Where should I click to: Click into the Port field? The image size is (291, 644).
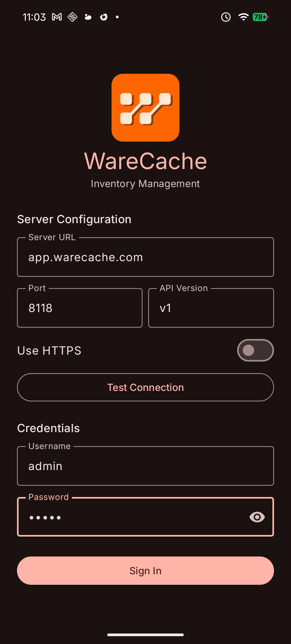pos(80,308)
